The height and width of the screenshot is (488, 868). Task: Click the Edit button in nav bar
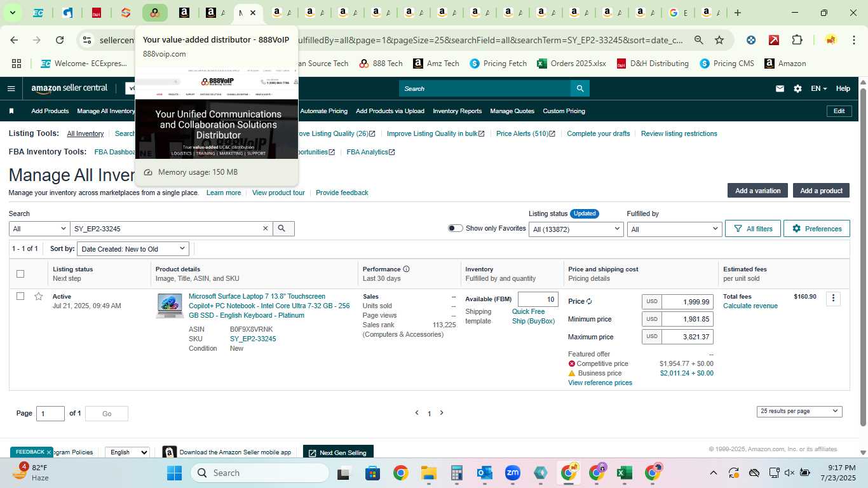839,111
